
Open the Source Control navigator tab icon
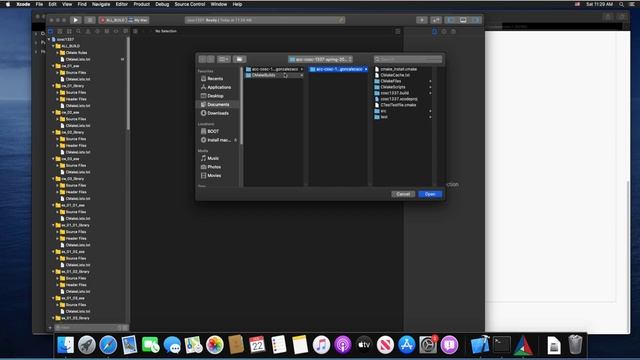coord(60,31)
